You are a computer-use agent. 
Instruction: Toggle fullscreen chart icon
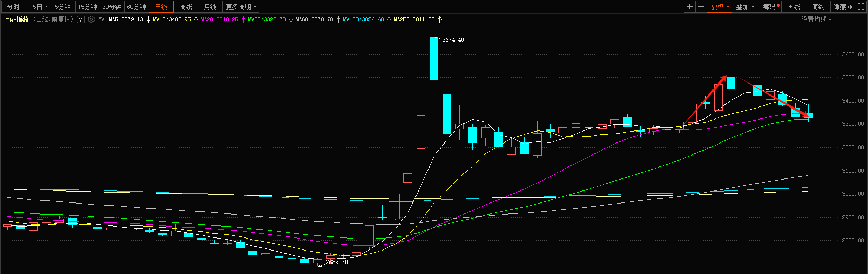(x=861, y=7)
